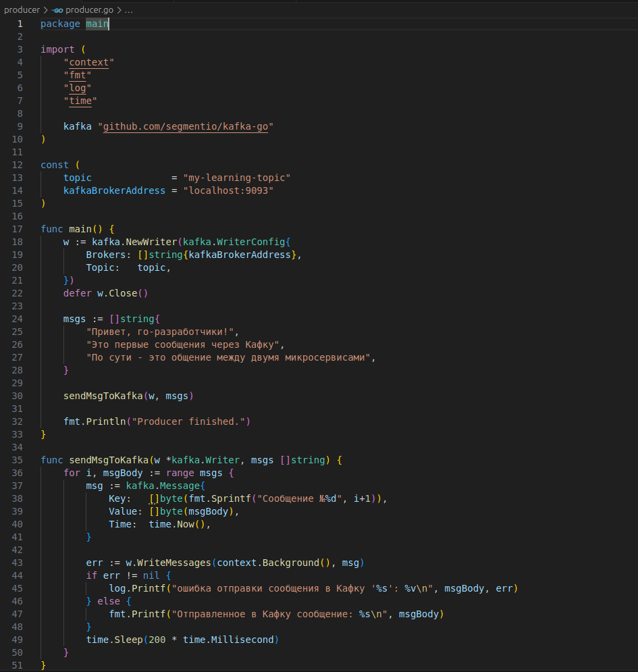This screenshot has height=672, width=638.
Task: Click the topic constant name on line 13
Action: click(x=78, y=178)
